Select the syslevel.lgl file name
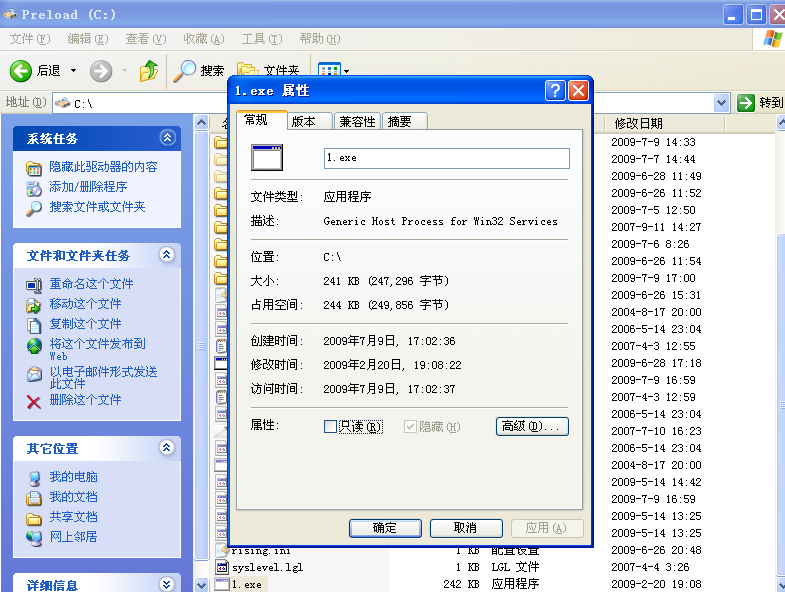This screenshot has width=785, height=592. (x=267, y=567)
